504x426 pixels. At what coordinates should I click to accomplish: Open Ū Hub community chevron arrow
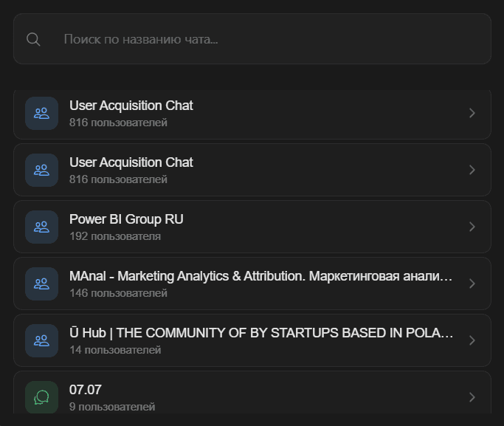(x=472, y=341)
